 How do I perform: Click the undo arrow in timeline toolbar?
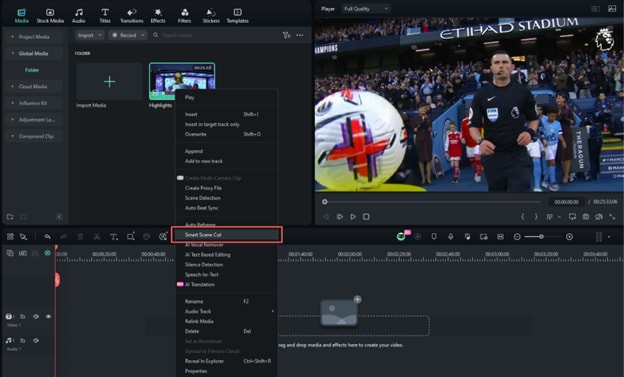pos(47,237)
